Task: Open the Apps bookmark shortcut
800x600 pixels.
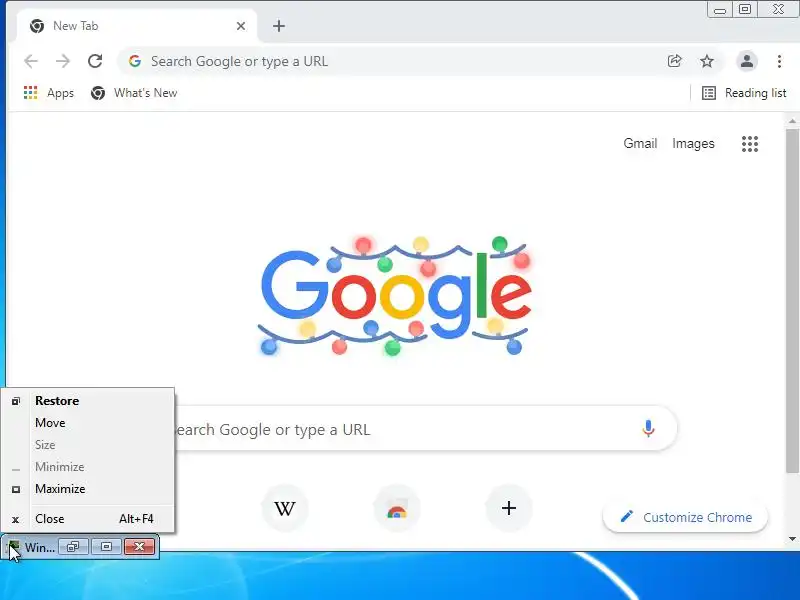Action: click(49, 93)
